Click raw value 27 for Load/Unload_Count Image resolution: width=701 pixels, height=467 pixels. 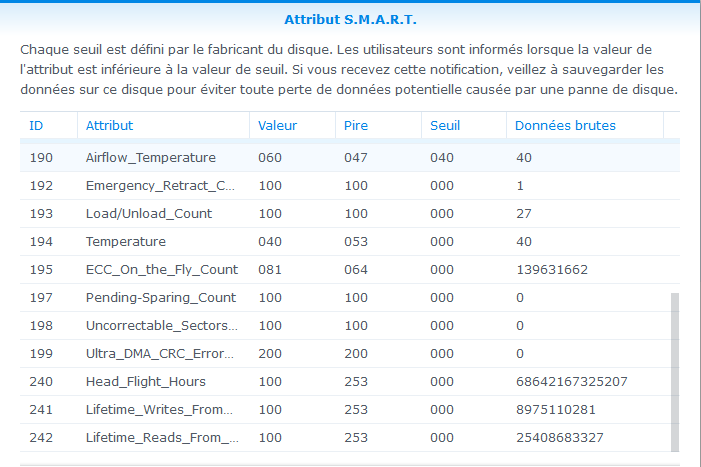[x=524, y=214]
